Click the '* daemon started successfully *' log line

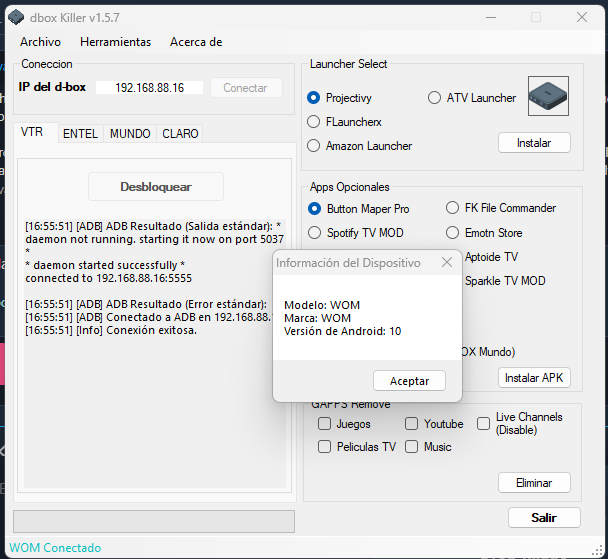105,265
